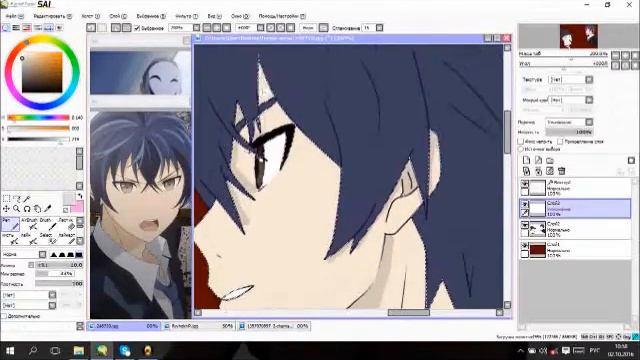Image resolution: width=640 pixels, height=360 pixels.
Task: Open File Explorer from the taskbar
Action: 78,351
